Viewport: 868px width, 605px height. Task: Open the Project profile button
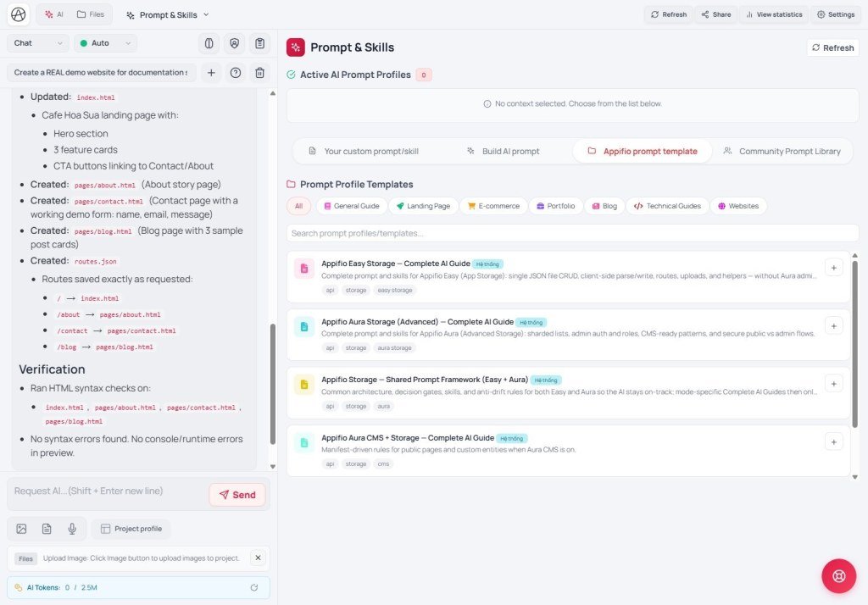[131, 529]
